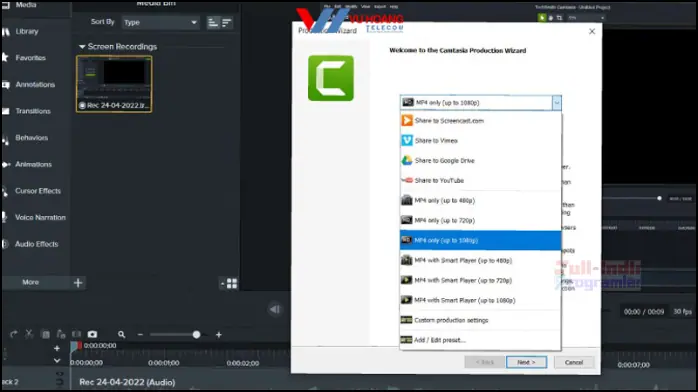This screenshot has width=698, height=392.
Task: Switch media bin to grid view
Action: [232, 283]
